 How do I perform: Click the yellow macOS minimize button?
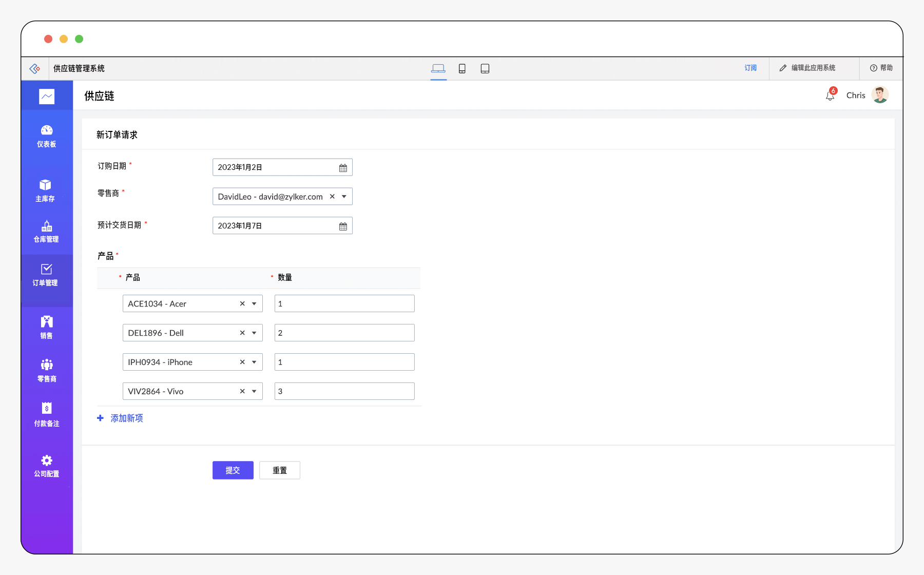64,39
